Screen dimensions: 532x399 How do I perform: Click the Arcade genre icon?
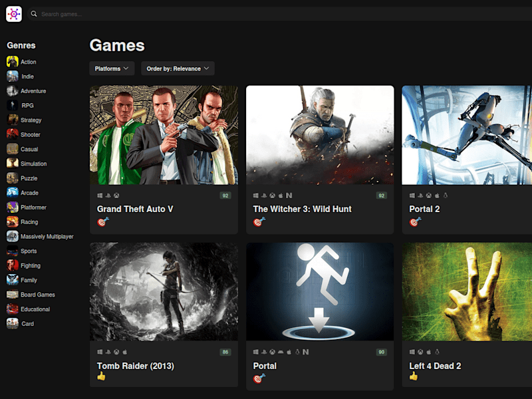coord(13,193)
